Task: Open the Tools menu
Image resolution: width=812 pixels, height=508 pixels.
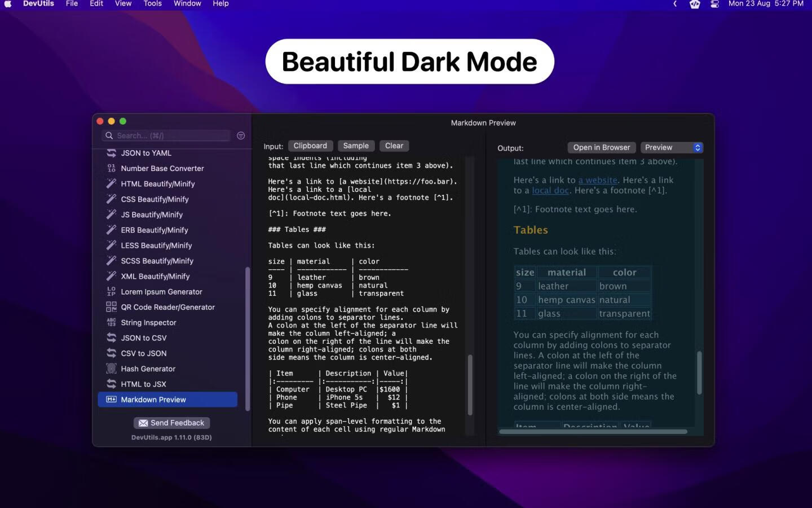Action: point(152,3)
